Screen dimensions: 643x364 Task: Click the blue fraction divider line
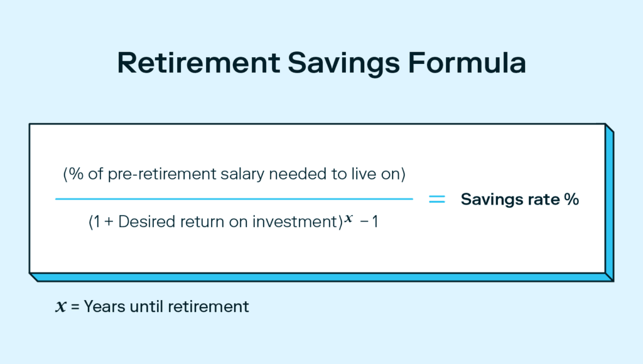(234, 199)
